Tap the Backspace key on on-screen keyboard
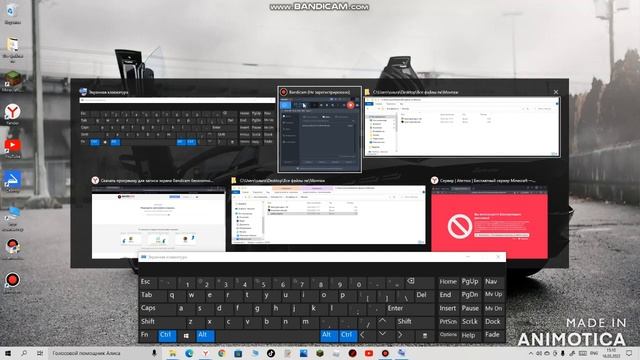 419,282
